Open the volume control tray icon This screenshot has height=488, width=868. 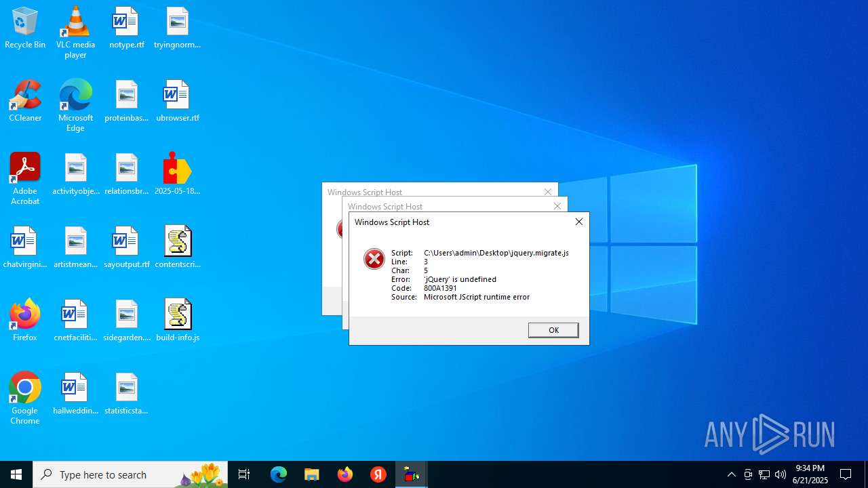781,474
